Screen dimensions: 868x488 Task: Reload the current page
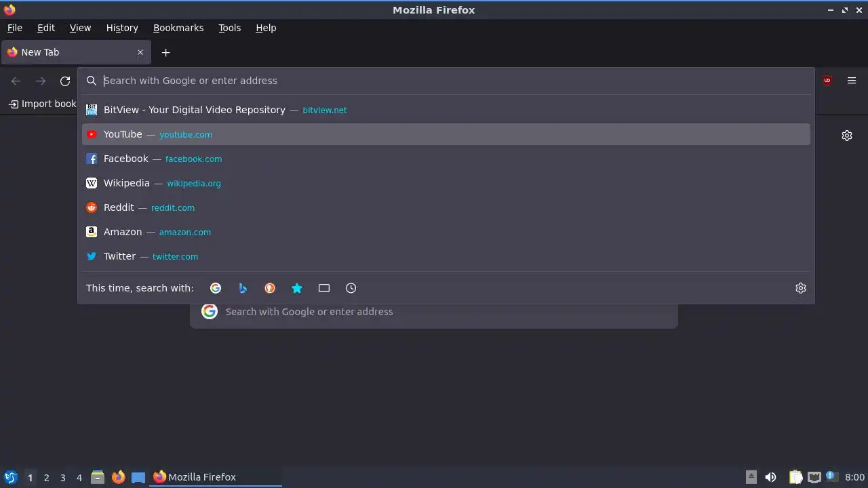[65, 81]
